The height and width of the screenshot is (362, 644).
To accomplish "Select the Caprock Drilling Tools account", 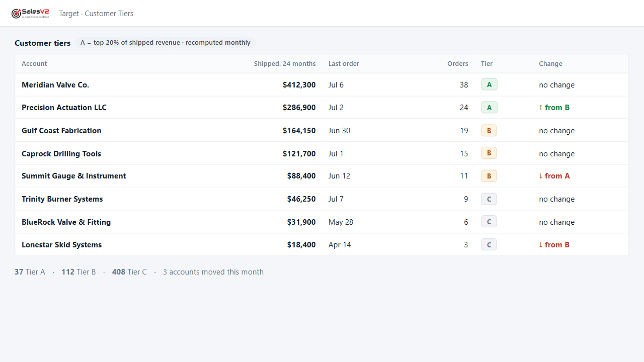I will click(x=61, y=154).
